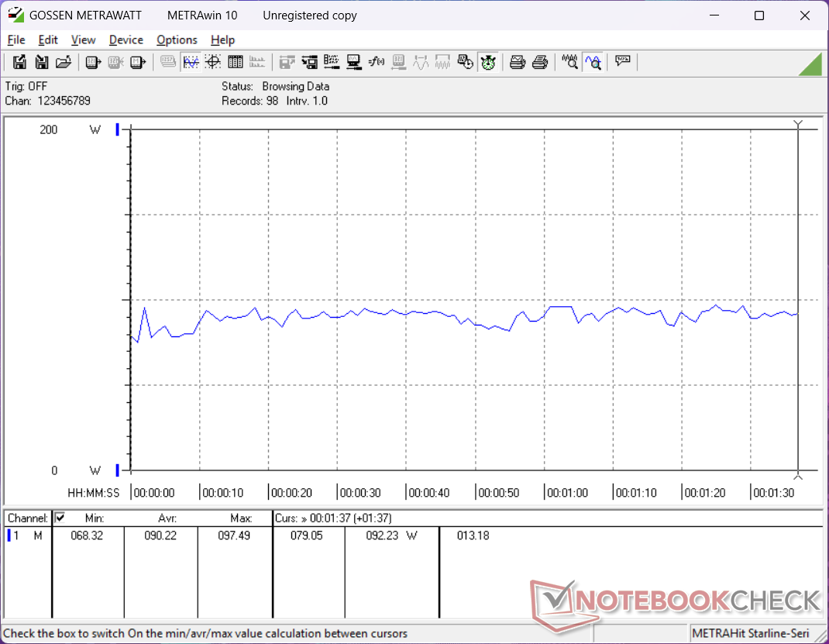Click the 00:01:00 time axis label
829x644 pixels.
(x=567, y=493)
